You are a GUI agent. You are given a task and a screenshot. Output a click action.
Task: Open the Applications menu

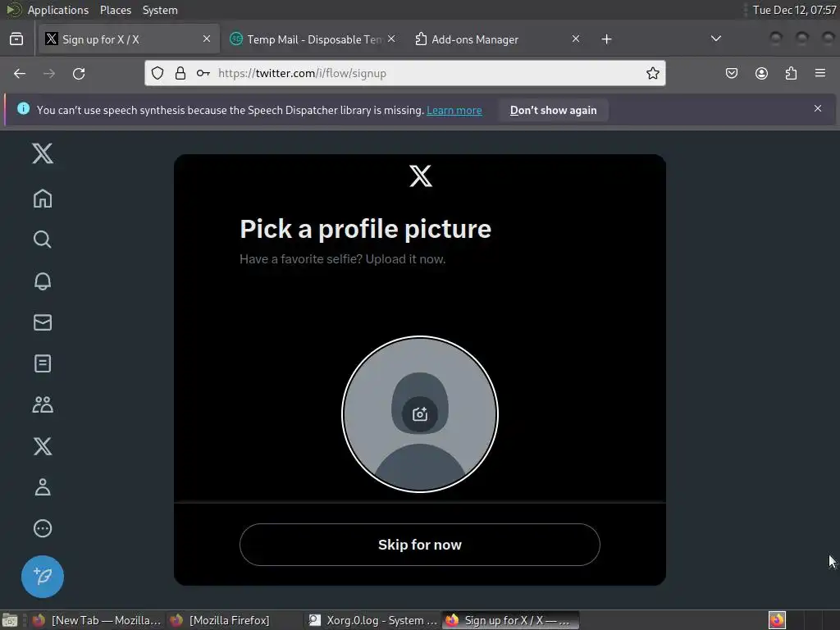(x=58, y=10)
